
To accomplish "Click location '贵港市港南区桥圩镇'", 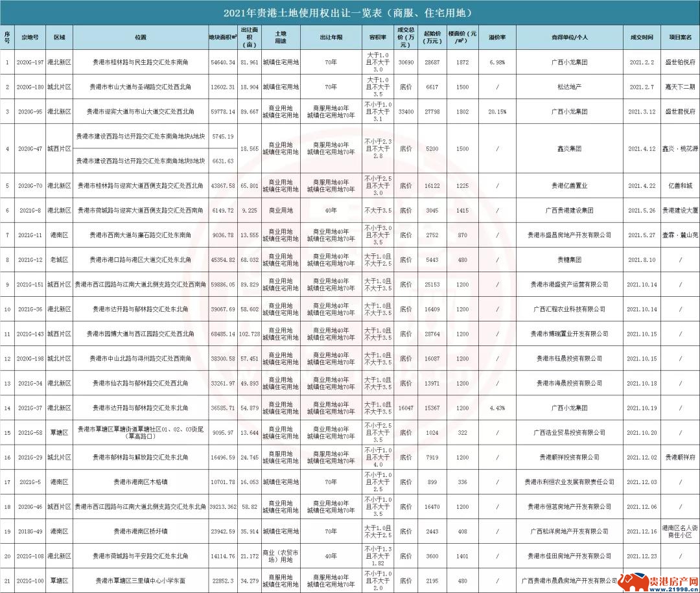I will pyautogui.click(x=141, y=531).
